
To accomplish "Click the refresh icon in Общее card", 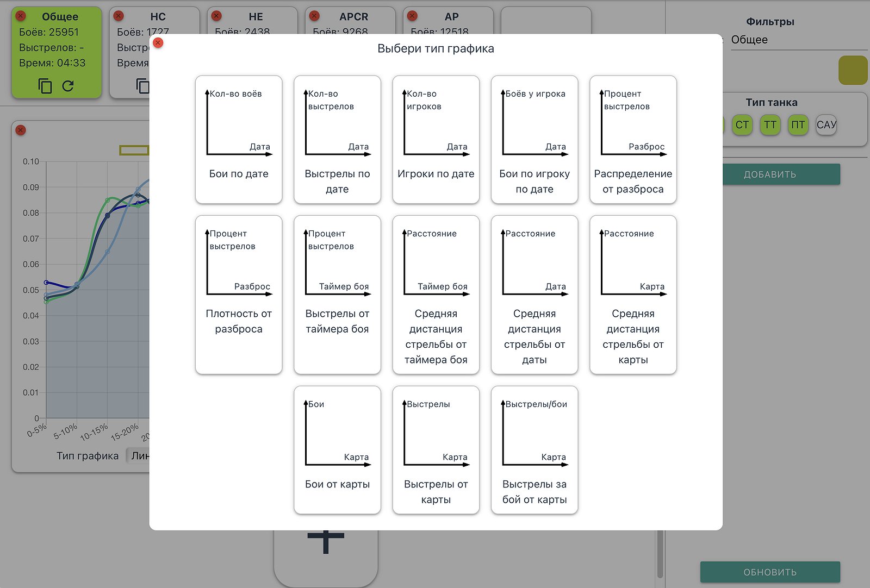I will pos(68,86).
